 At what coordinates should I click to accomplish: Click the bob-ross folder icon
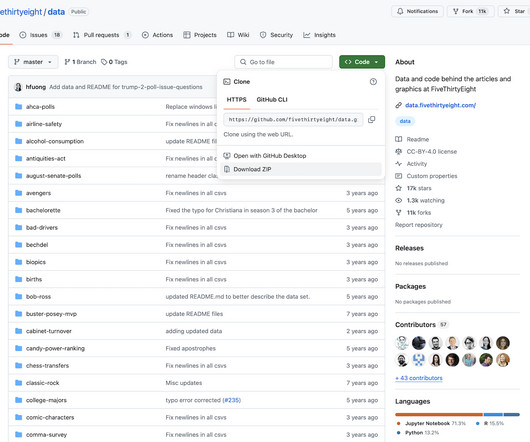click(19, 296)
